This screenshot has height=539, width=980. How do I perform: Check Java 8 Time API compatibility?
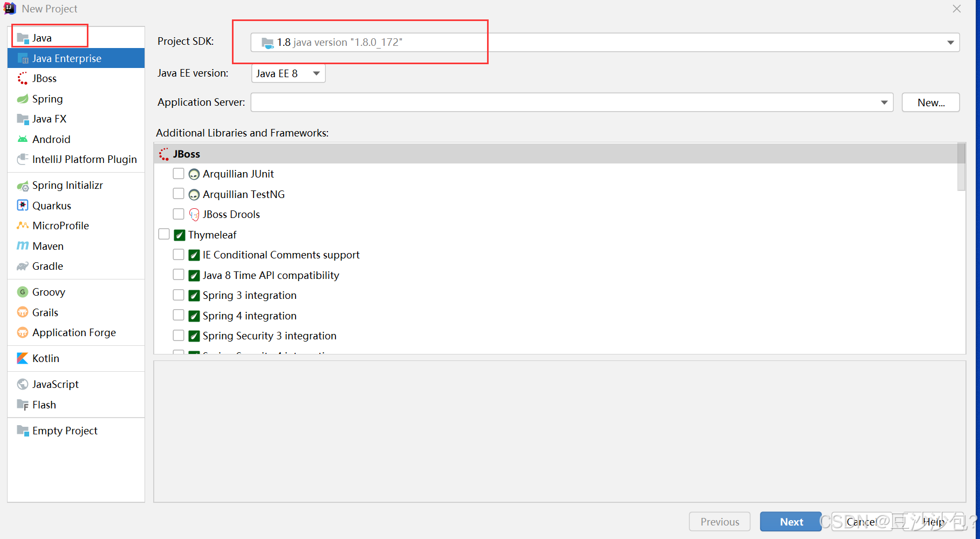[x=179, y=275]
